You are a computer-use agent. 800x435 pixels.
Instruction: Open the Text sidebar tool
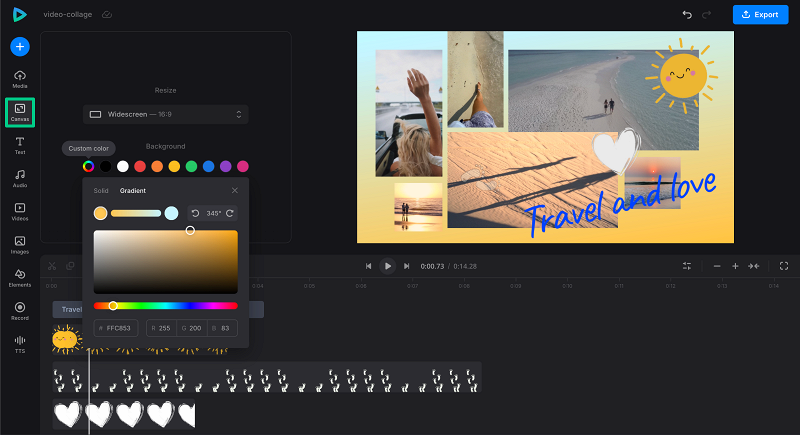point(20,145)
